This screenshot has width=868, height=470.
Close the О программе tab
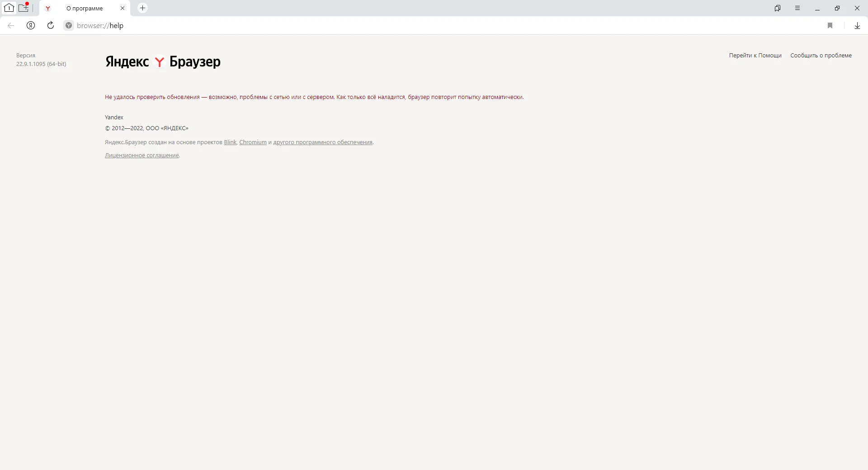122,8
